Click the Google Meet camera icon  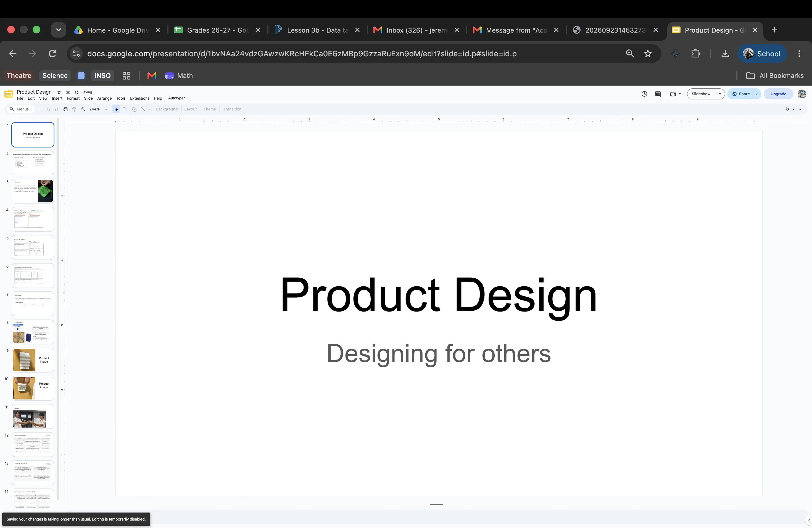(673, 94)
